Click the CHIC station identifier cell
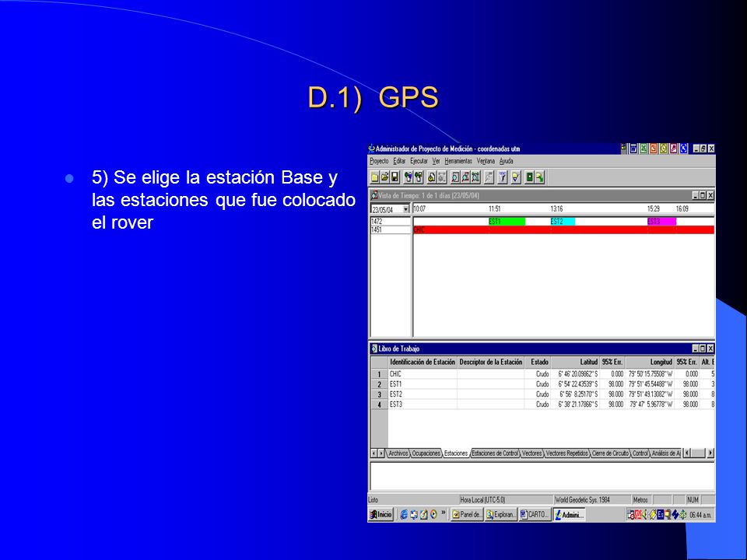 click(423, 374)
